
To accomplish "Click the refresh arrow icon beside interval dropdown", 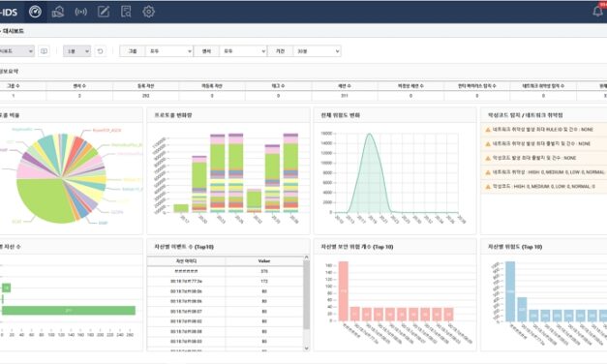I will (100, 51).
